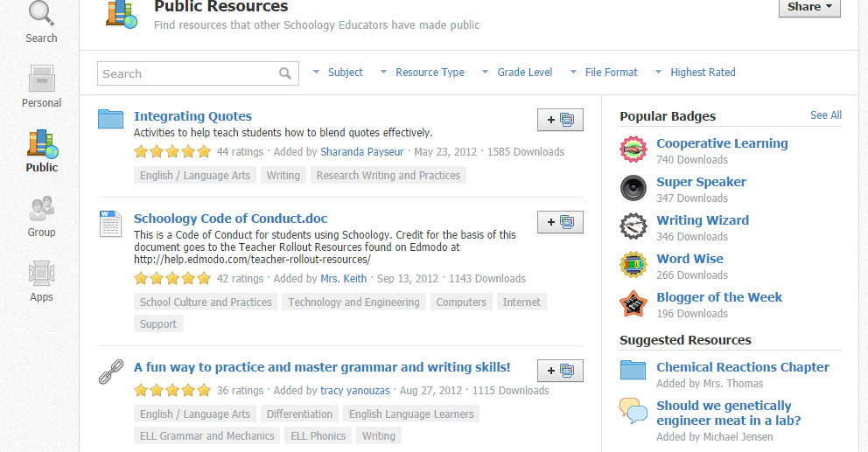
Task: Click the Internet tag
Action: (521, 302)
